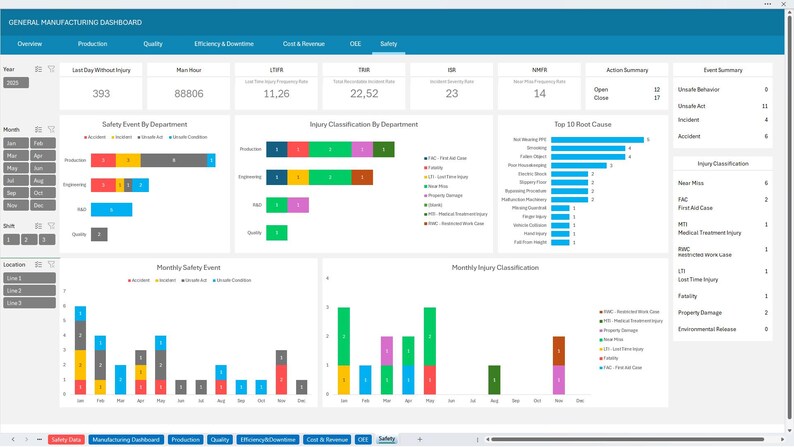Click the Near Miss row in Injury Classification

[x=723, y=183]
